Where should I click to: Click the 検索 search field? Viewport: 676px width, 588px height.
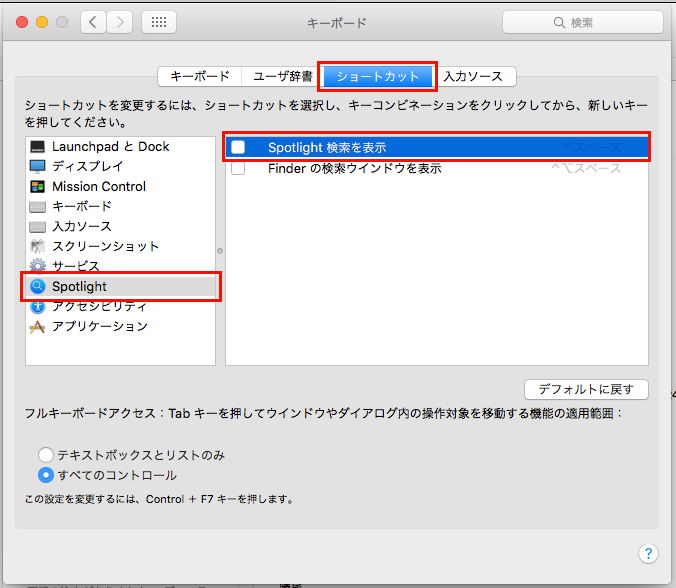[582, 22]
